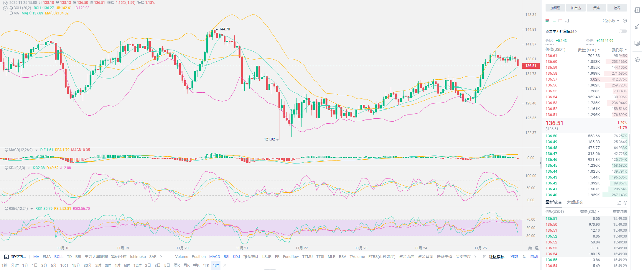Viewport: 644px width, 270px height.
Task: Switch to the 大额成交 tab
Action: click(x=575, y=202)
